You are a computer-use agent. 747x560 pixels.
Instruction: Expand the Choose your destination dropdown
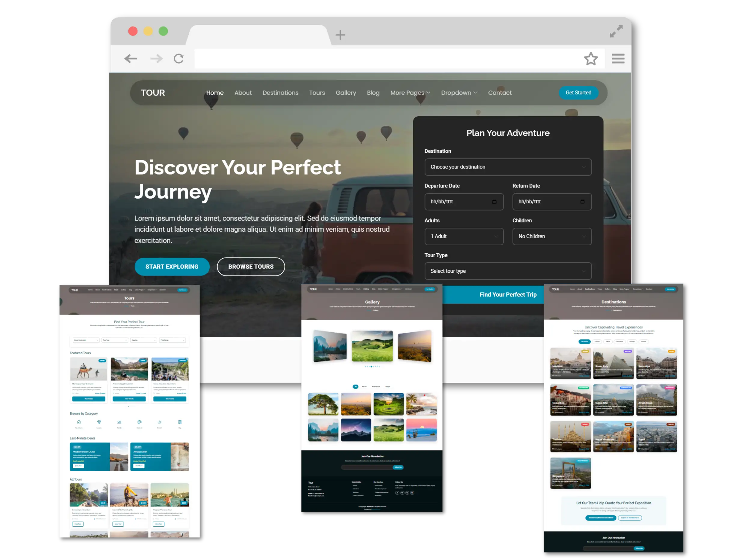pos(508,167)
